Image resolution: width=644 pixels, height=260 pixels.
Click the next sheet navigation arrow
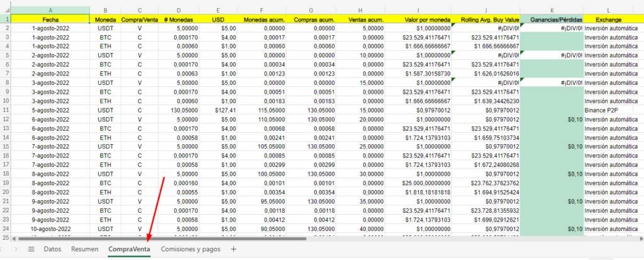coord(15,249)
